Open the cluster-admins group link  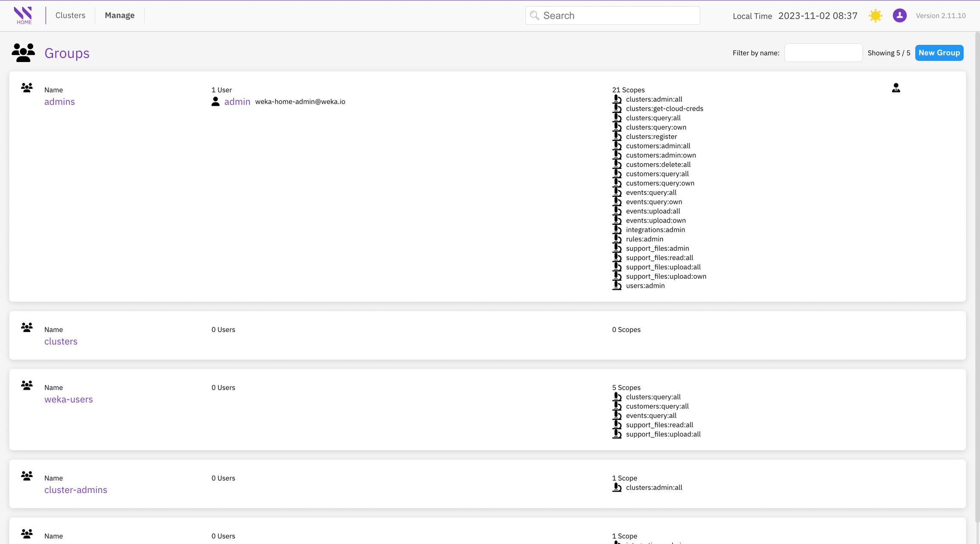tap(76, 490)
